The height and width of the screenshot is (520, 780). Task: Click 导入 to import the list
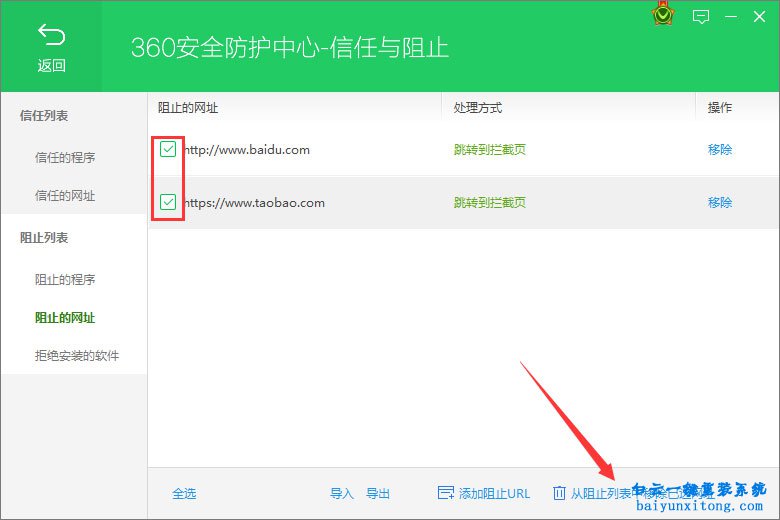point(342,494)
